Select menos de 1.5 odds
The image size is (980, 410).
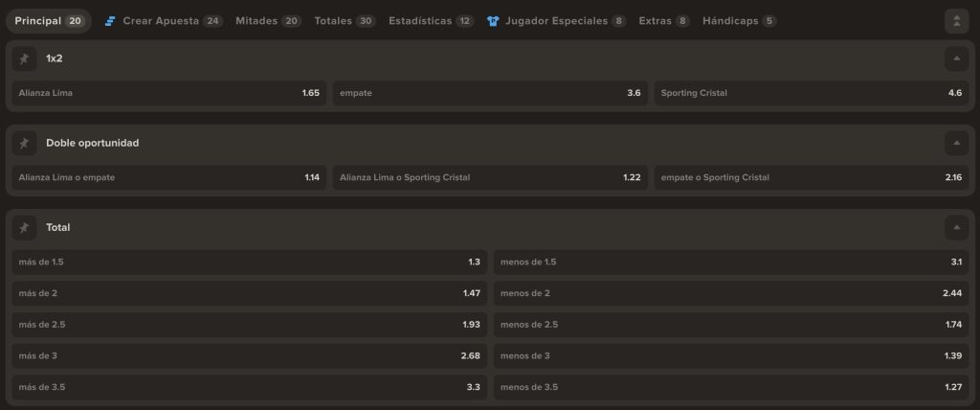click(731, 262)
